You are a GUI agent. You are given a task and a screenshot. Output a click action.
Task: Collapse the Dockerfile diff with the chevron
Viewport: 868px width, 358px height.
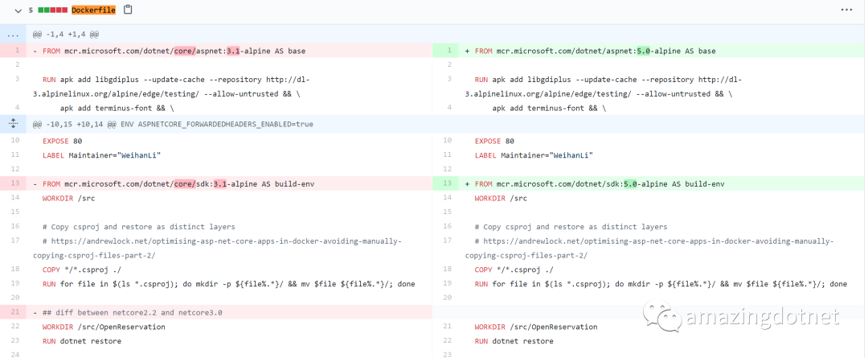pos(18,10)
